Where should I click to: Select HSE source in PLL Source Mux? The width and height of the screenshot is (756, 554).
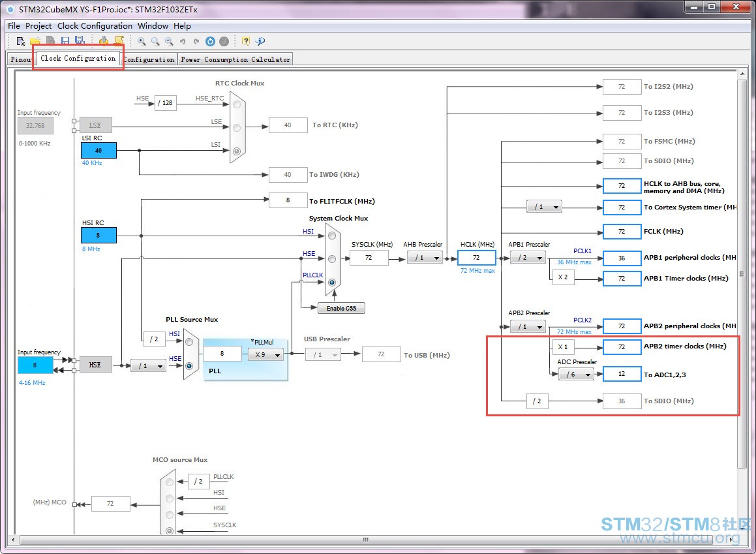189,366
